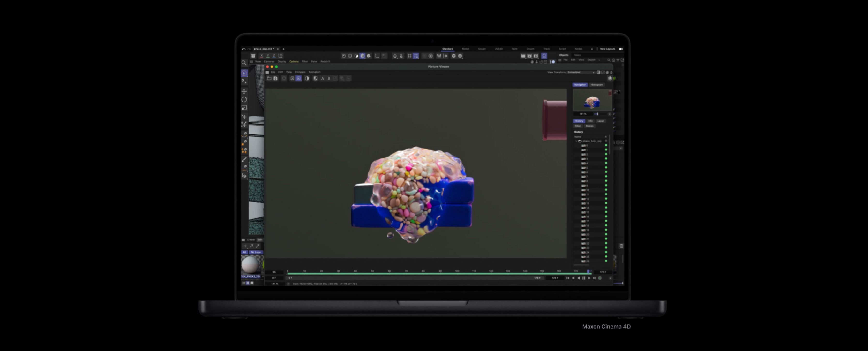Toggle AB compare swap icon

pyautogui.click(x=315, y=78)
